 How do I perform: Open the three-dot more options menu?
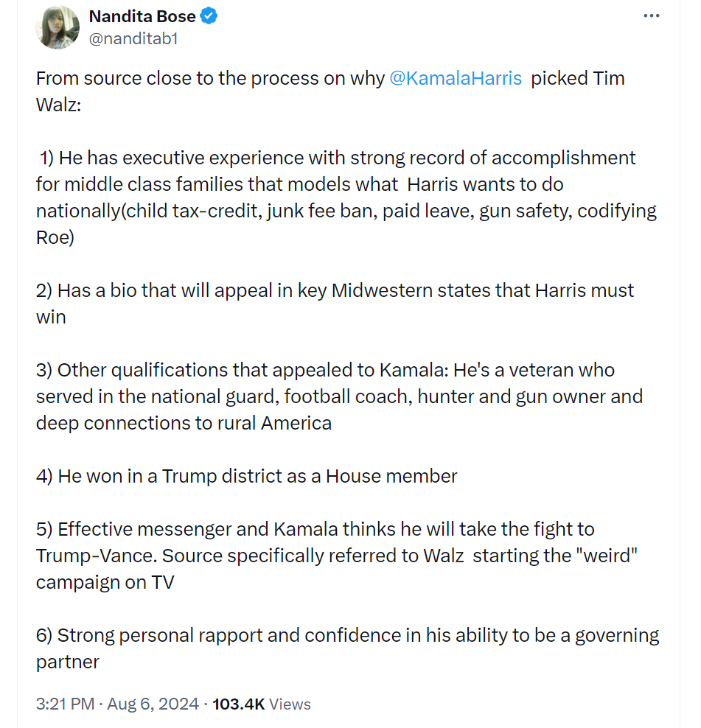652,15
